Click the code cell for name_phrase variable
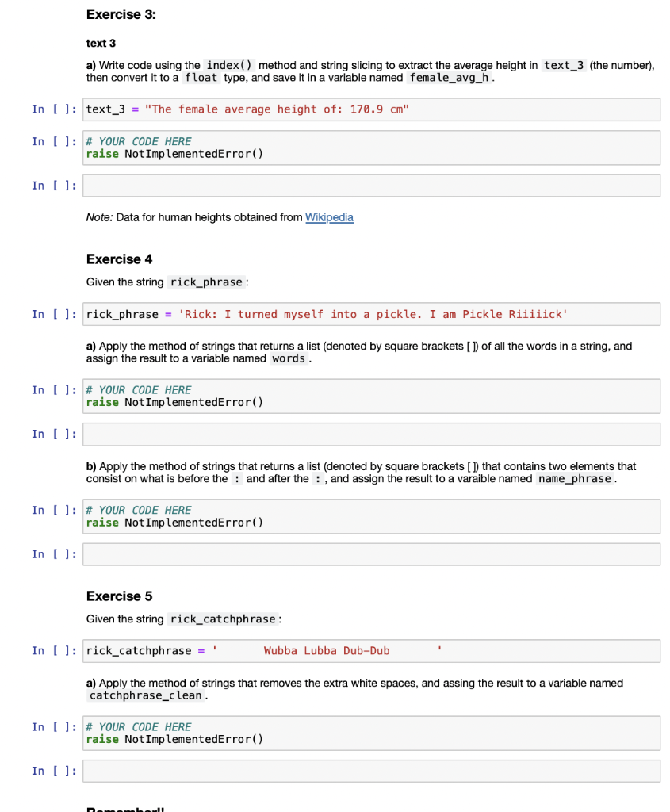Image resolution: width=670 pixels, height=812 pixels. pos(371,516)
